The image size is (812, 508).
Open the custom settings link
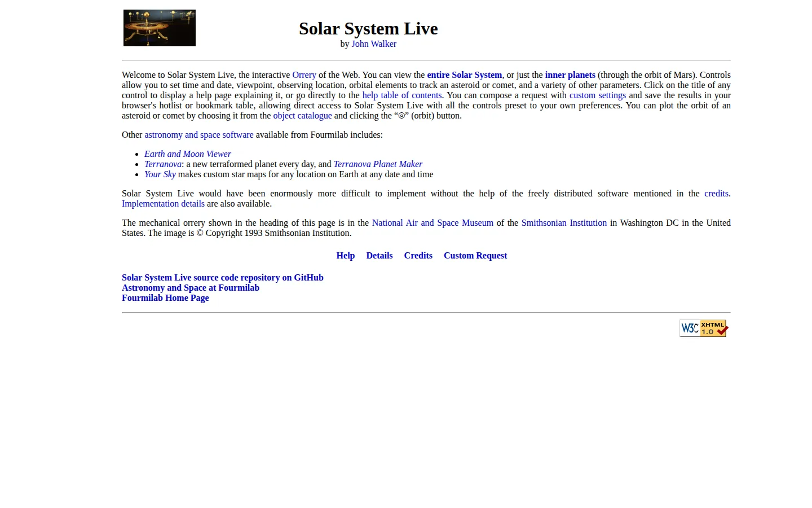point(598,95)
